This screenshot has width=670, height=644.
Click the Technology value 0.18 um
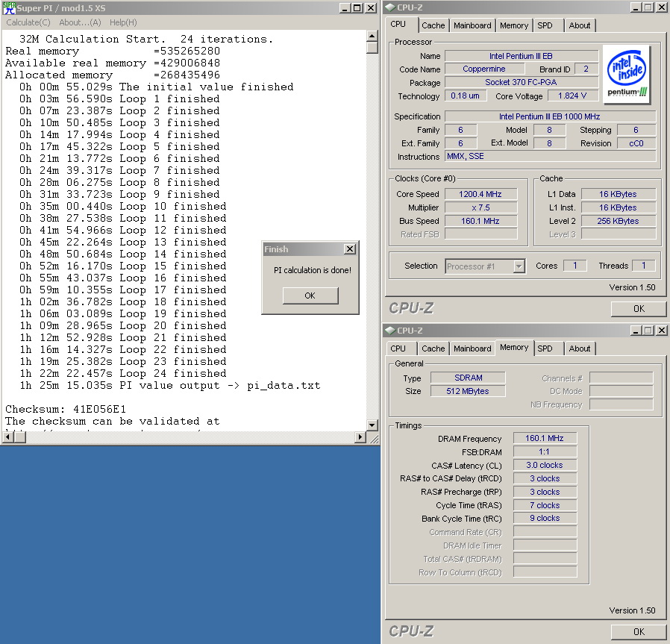coord(466,96)
